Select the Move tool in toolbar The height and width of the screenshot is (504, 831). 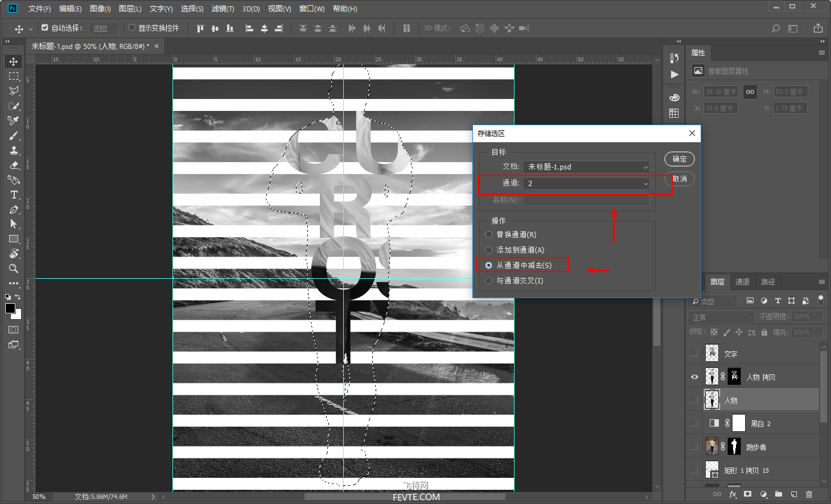pos(14,61)
